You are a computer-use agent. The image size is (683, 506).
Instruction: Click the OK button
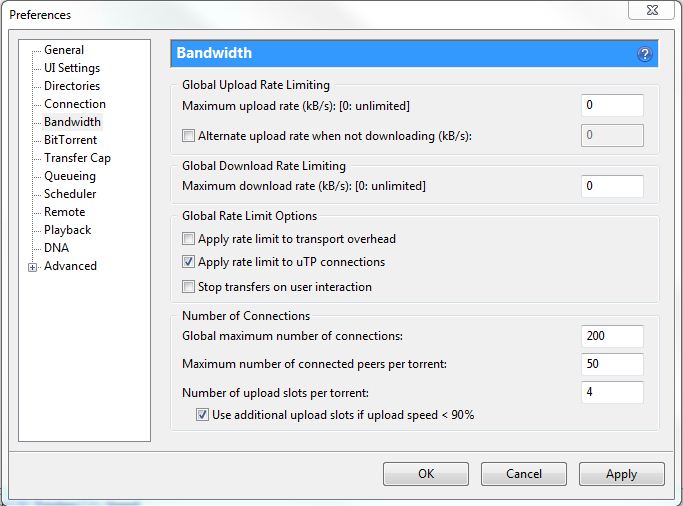[x=426, y=474]
